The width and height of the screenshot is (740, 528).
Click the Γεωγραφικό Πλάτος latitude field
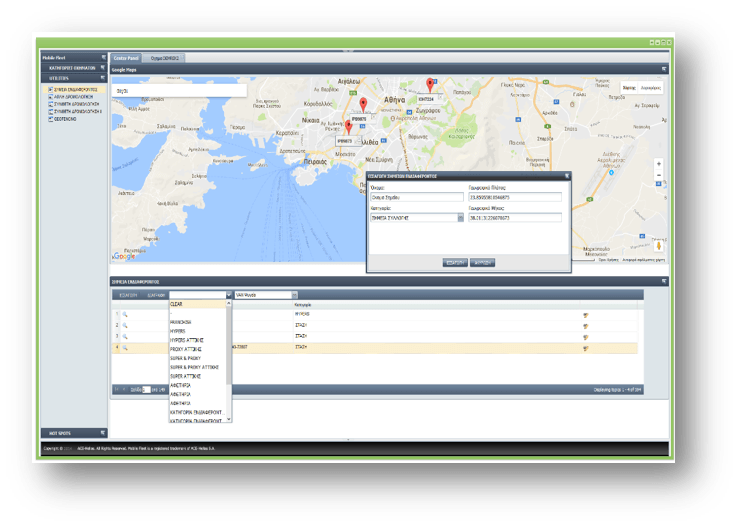click(x=514, y=197)
